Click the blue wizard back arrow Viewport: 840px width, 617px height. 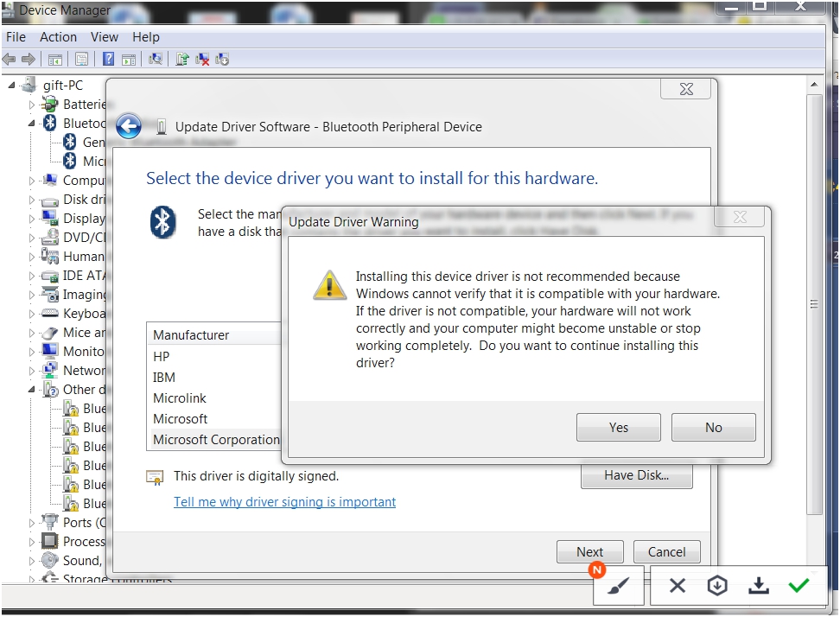[x=129, y=127]
